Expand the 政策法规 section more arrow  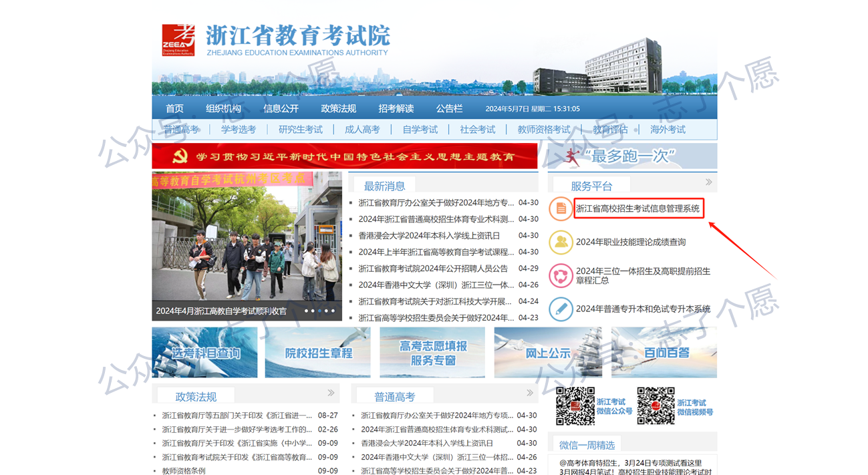point(331,393)
